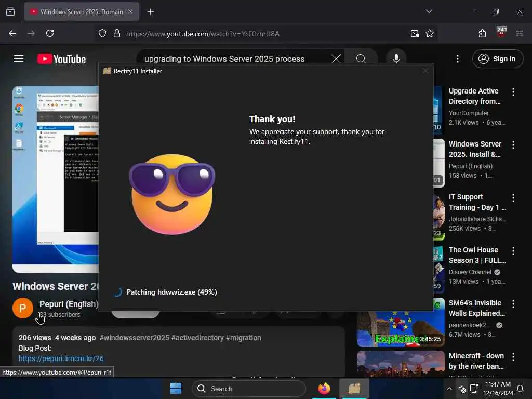The height and width of the screenshot is (399, 532).
Task: Click the Thank you! heading
Action: [x=272, y=119]
